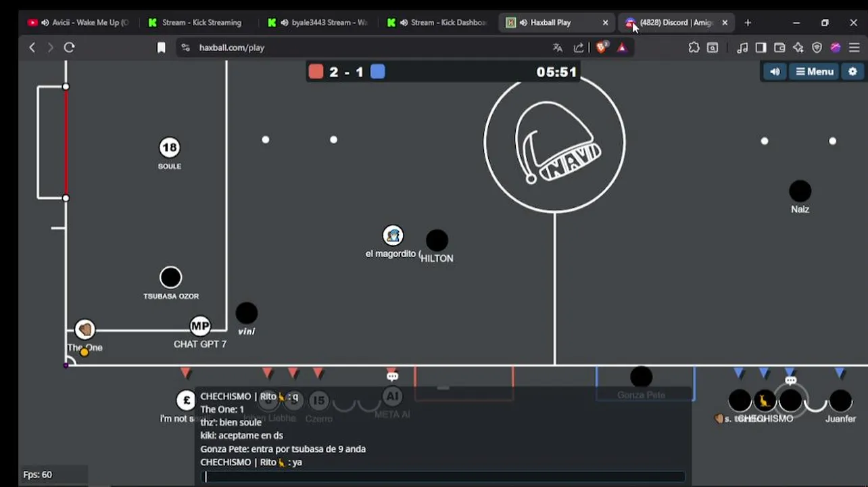Open the Haxball Menu button
This screenshot has height=487, width=868.
coord(815,72)
